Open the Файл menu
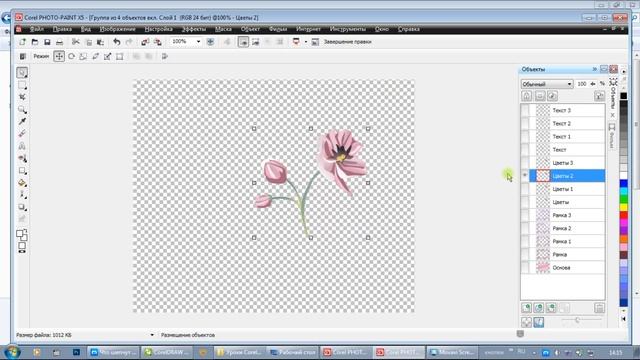 (37, 29)
